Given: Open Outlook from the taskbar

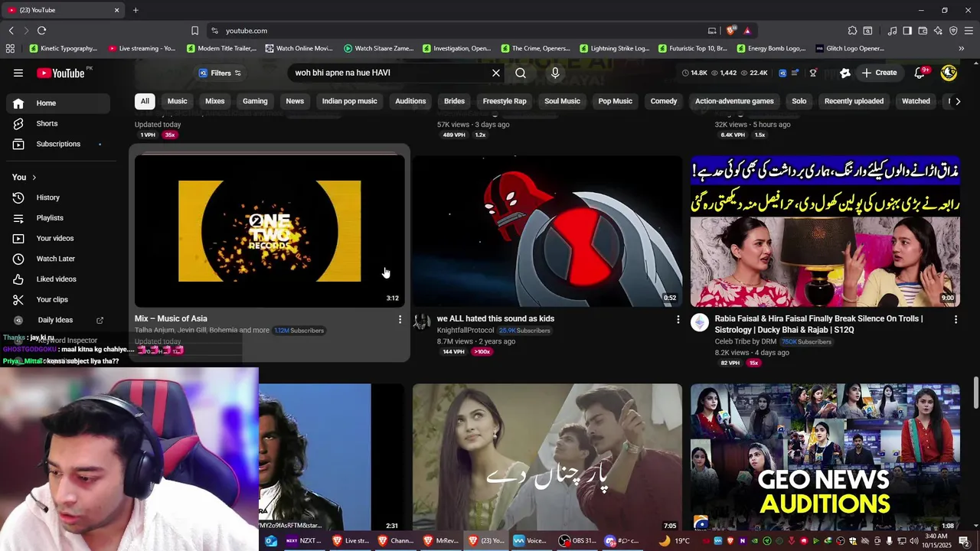Looking at the screenshot, I should (x=271, y=540).
